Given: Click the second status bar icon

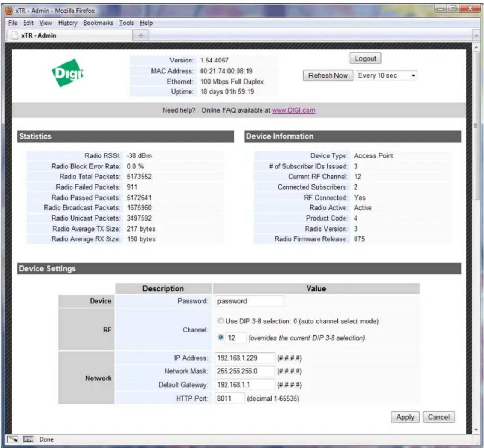Looking at the screenshot, I should tap(28, 439).
